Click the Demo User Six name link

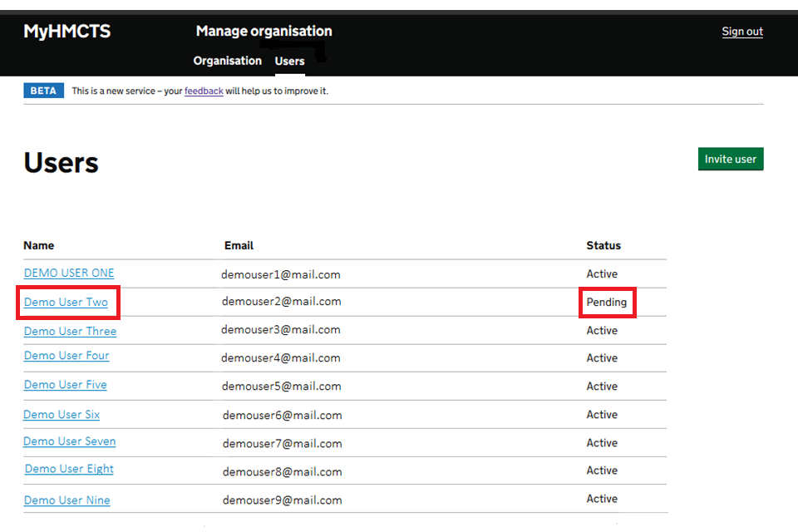(x=62, y=414)
